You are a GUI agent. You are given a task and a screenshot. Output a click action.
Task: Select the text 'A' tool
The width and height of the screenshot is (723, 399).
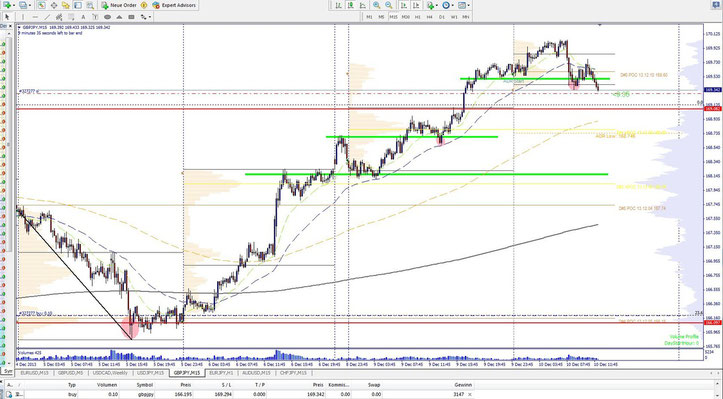(x=83, y=17)
